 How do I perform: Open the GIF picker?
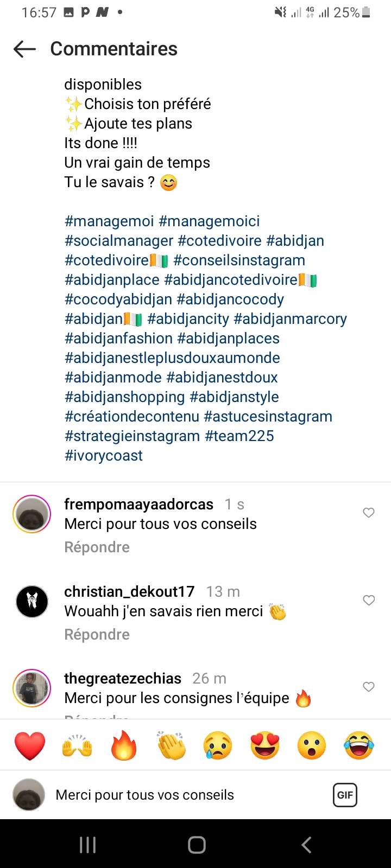[x=345, y=795]
